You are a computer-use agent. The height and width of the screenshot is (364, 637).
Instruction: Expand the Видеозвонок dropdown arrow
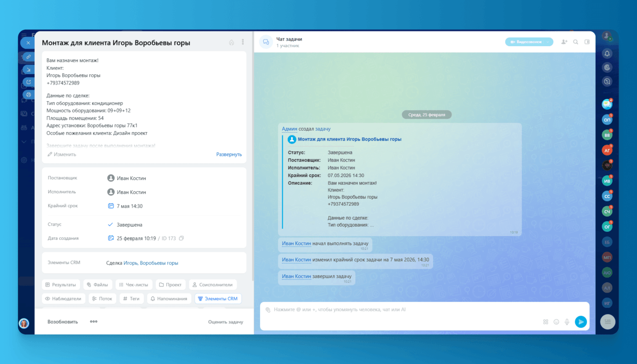(x=548, y=42)
